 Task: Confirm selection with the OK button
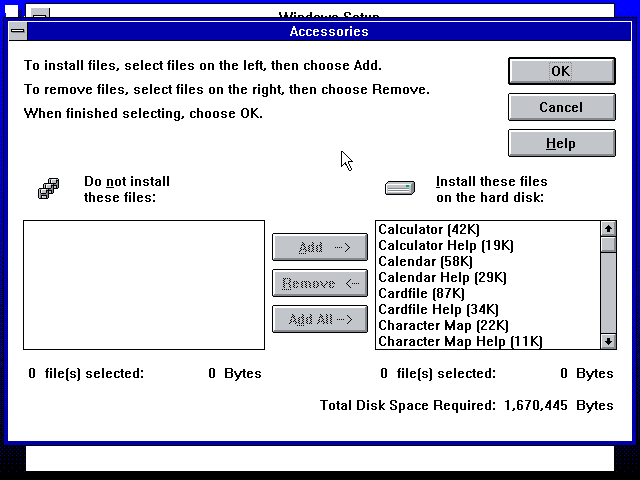tap(562, 71)
